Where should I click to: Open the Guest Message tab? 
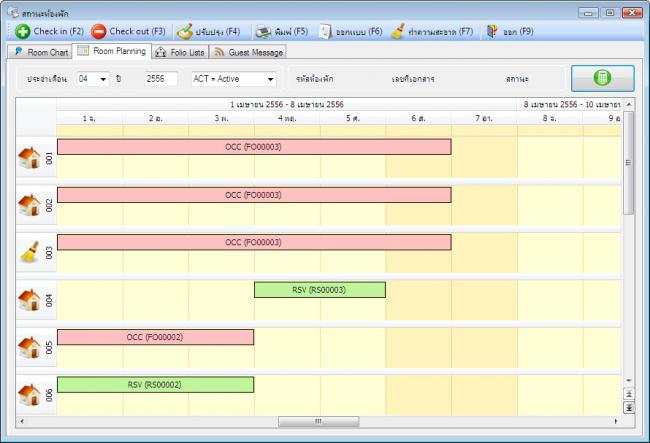coord(248,52)
